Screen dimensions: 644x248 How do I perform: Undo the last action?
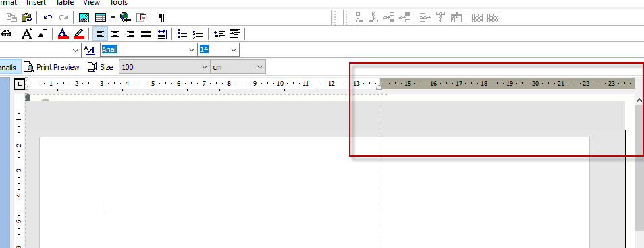click(48, 18)
